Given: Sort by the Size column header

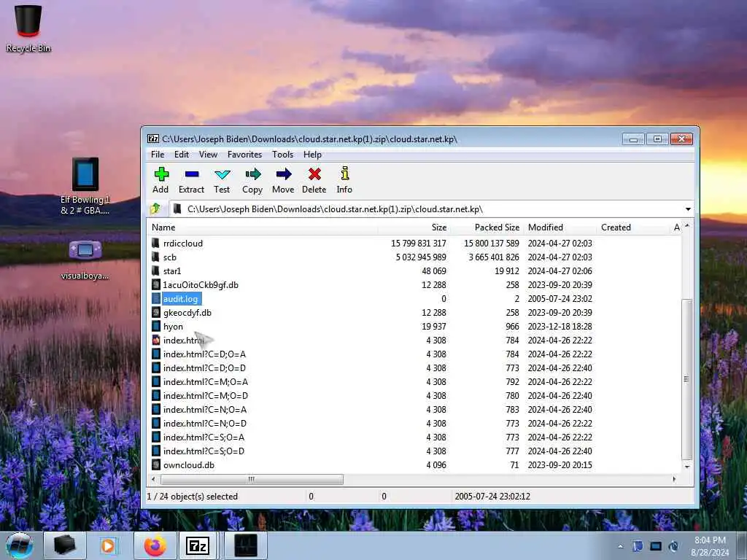Looking at the screenshot, I should click(414, 227).
